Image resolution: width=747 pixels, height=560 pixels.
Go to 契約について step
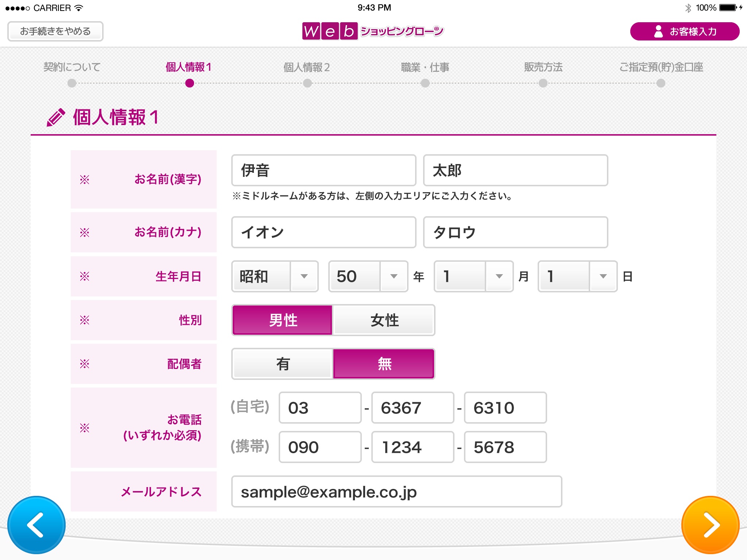pyautogui.click(x=72, y=67)
